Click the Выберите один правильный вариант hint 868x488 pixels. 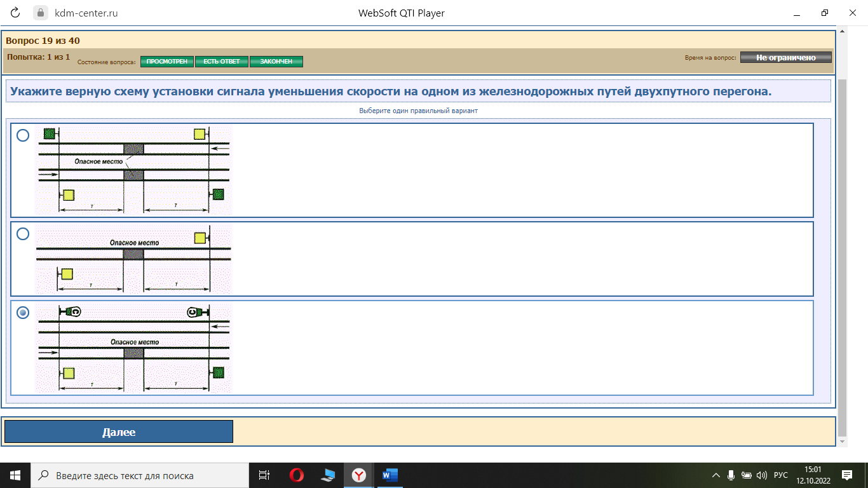click(x=418, y=111)
